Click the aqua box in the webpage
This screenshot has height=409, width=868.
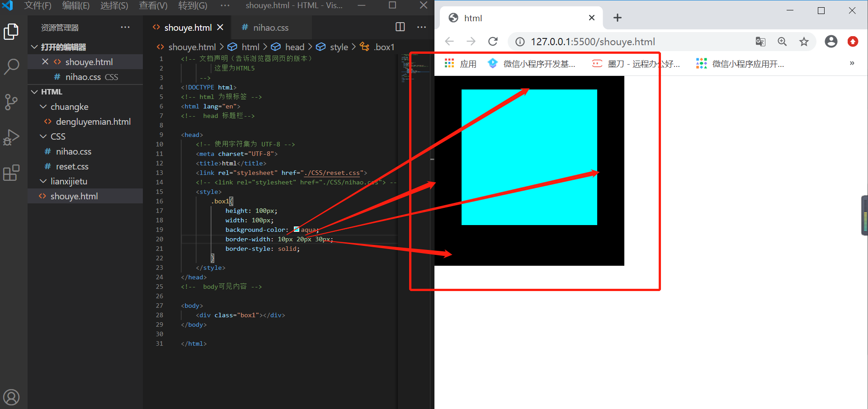pos(529,157)
